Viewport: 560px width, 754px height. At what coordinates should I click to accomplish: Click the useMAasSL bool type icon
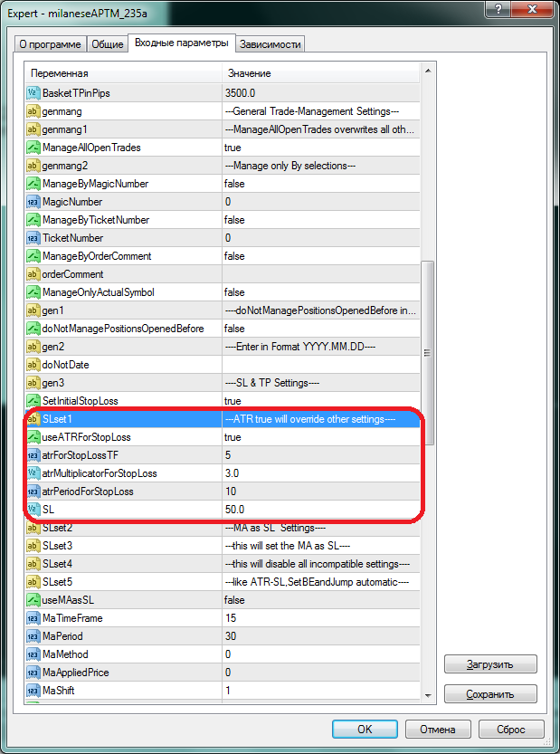click(x=33, y=601)
